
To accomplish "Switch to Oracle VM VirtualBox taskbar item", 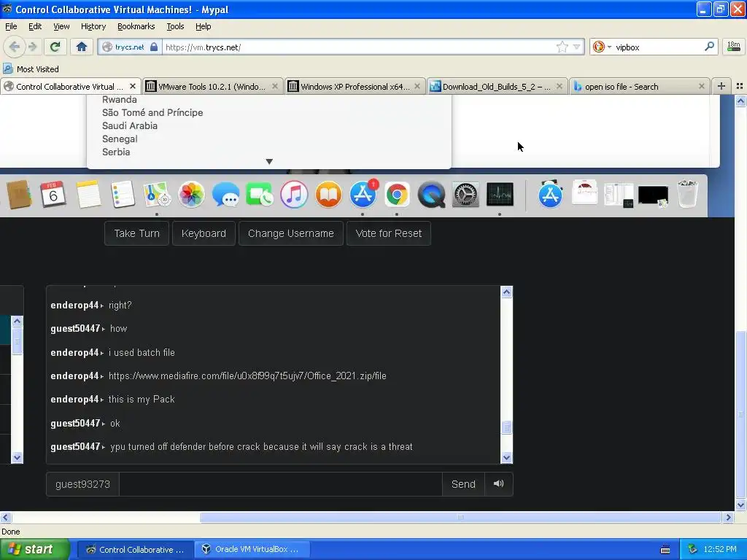I will coord(253,549).
